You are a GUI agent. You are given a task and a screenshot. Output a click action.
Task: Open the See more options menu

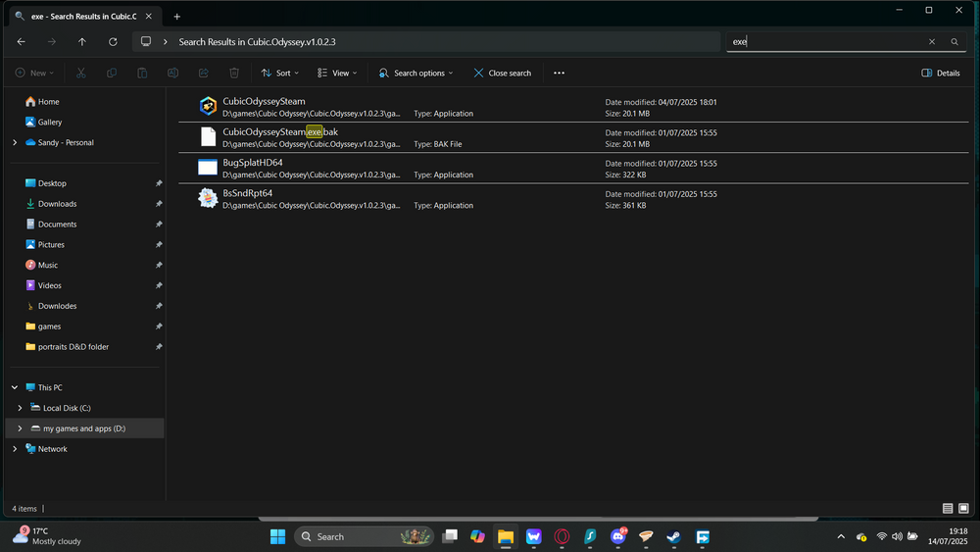click(x=559, y=74)
